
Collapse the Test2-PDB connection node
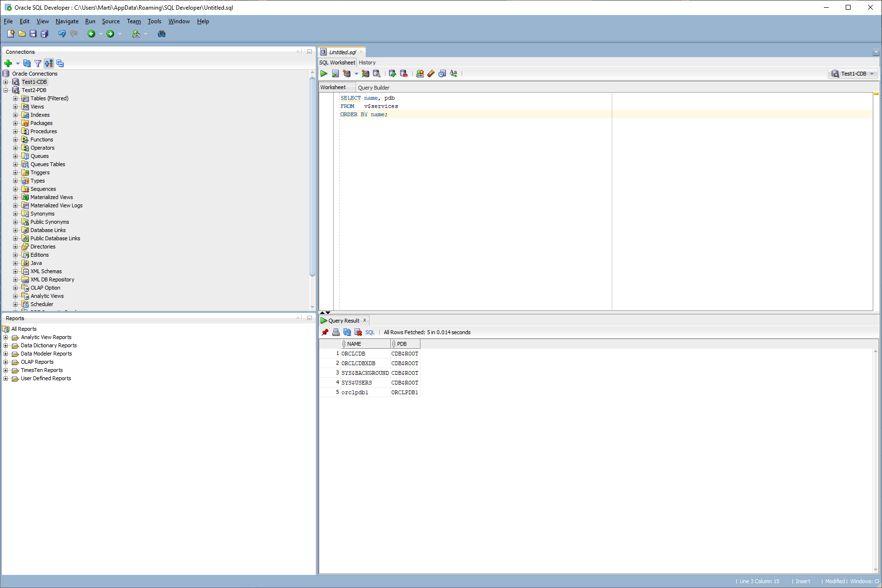tap(6, 90)
